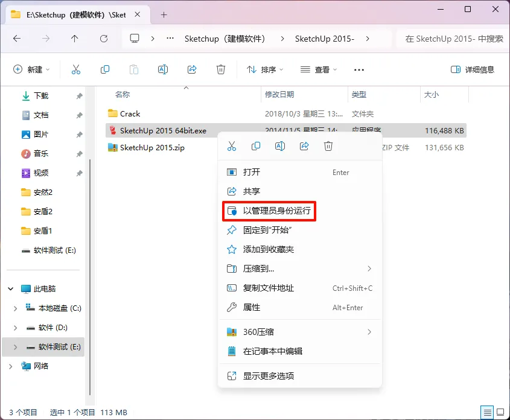Expand the 软件测试 (E:) tree node under 此电脑
Image resolution: width=510 pixels, height=420 pixels.
[15, 347]
